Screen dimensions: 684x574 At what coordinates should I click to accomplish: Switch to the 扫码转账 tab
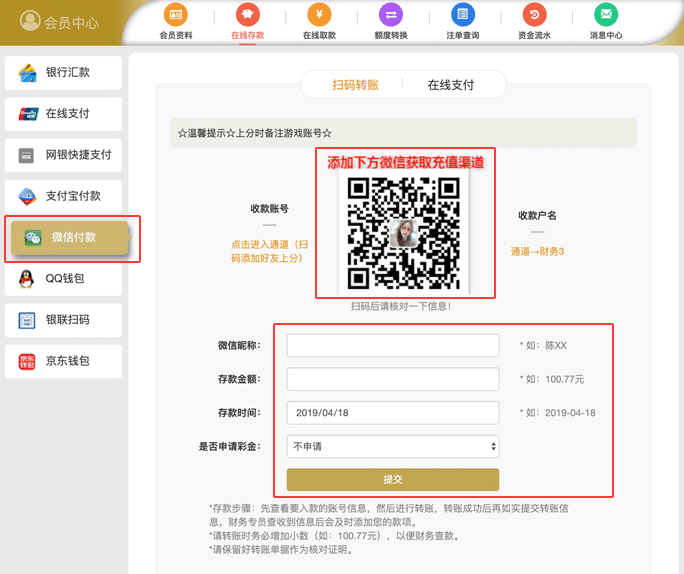coord(355,85)
